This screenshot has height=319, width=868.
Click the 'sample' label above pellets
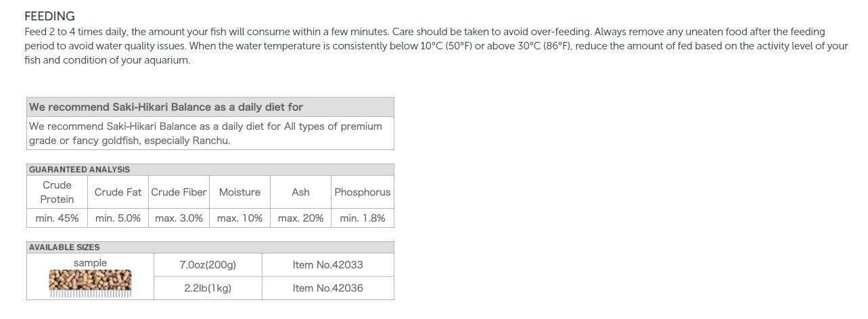tap(90, 263)
